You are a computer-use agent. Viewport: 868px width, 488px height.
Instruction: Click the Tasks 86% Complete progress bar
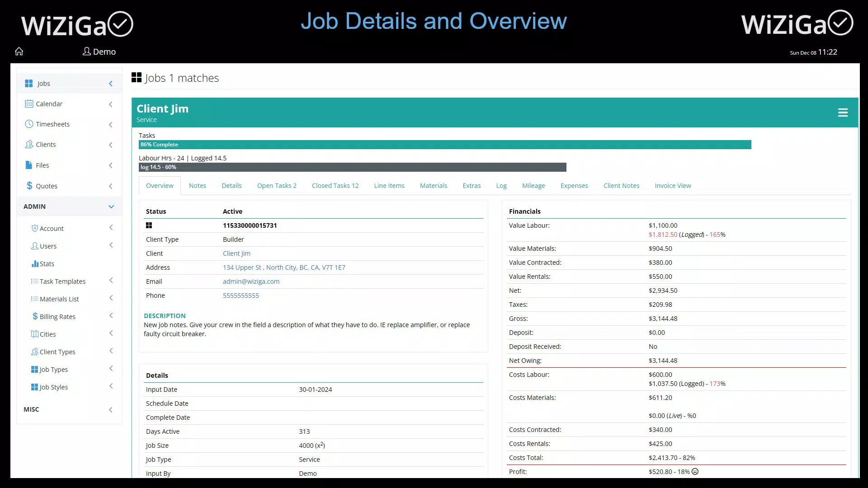445,145
